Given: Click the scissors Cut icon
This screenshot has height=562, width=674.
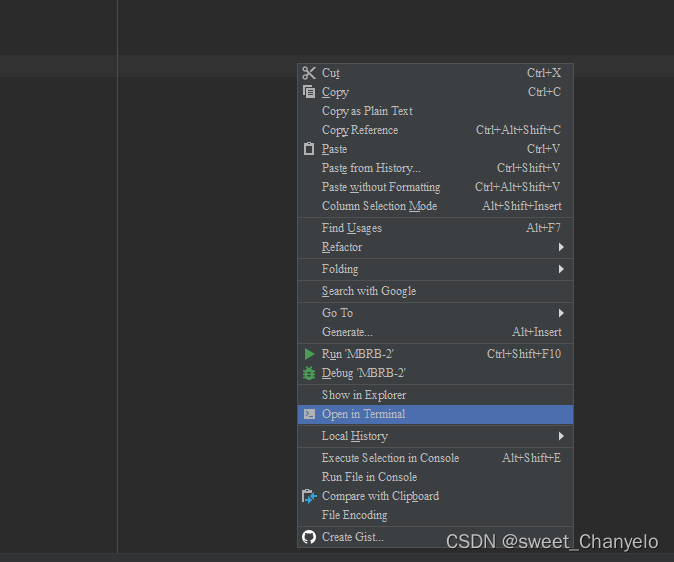Looking at the screenshot, I should (x=309, y=73).
